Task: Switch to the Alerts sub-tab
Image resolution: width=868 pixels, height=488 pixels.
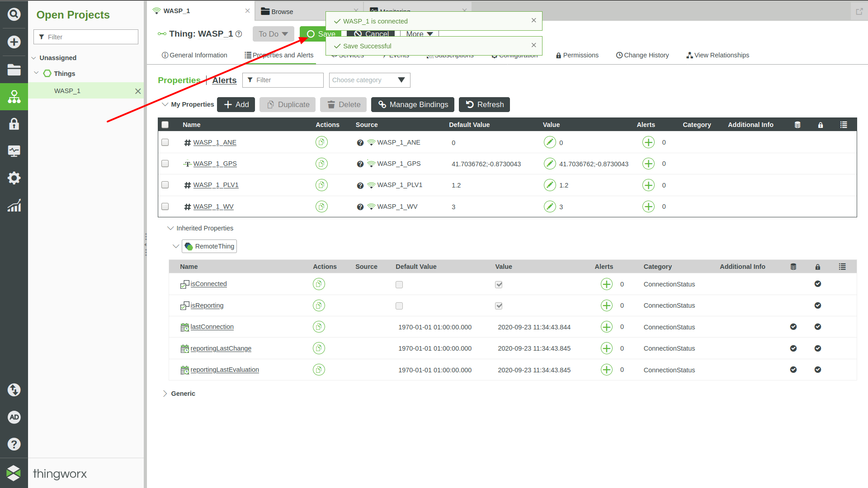Action: (224, 80)
